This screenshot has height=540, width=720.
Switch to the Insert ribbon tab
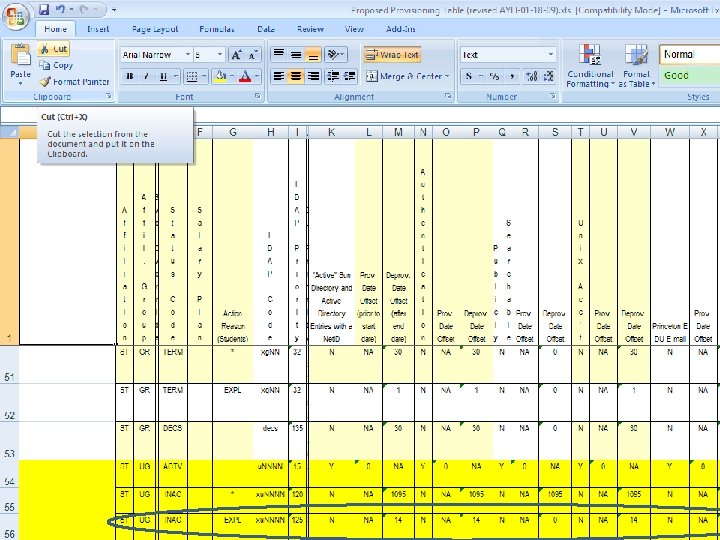point(98,29)
